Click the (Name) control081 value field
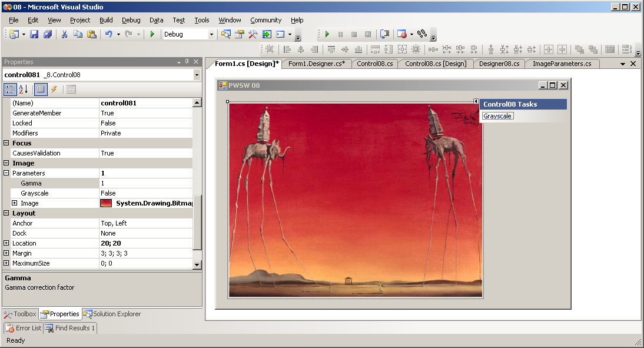Image resolution: width=644 pixels, height=348 pixels. [x=146, y=103]
